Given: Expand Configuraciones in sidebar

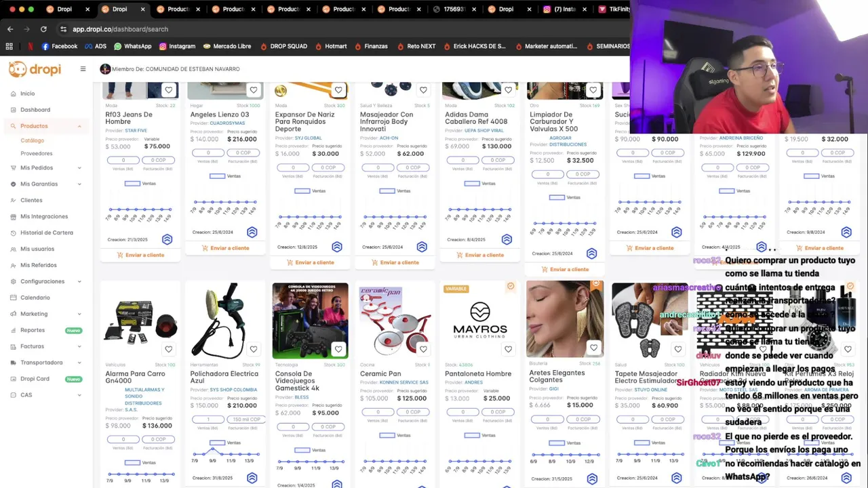Looking at the screenshot, I should [79, 281].
